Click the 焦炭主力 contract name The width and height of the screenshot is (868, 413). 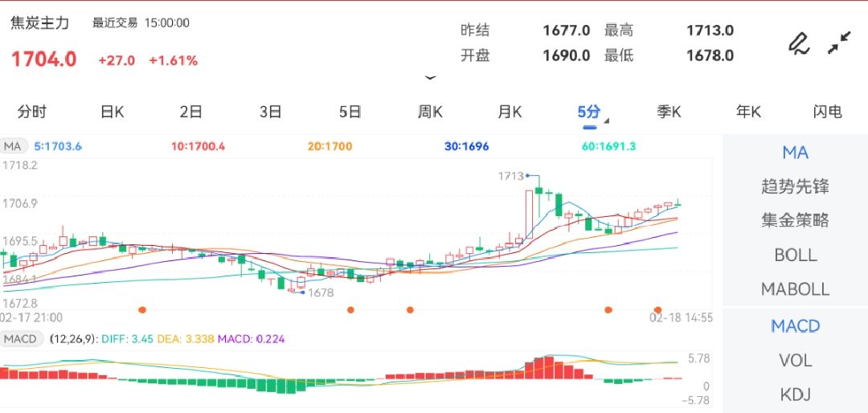(x=40, y=23)
